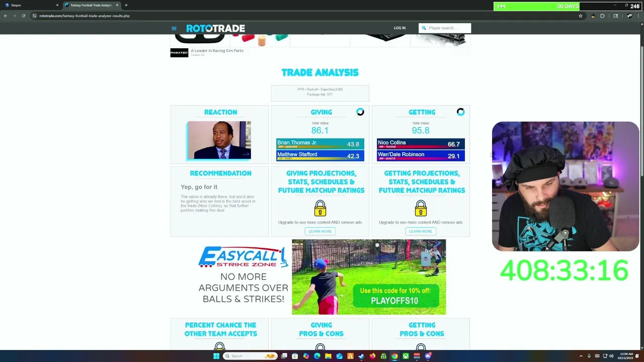Select Brian Thomas Jr. player bar
Image resolution: width=644 pixels, height=362 pixels.
tap(320, 144)
